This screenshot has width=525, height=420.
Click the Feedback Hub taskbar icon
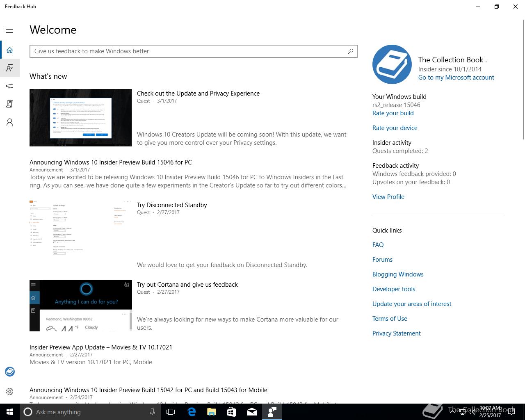point(272,412)
